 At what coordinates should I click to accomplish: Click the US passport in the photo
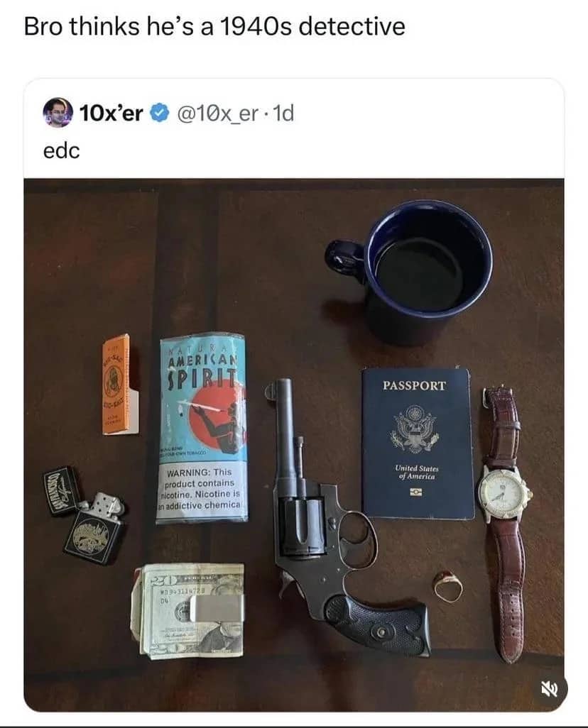(418, 443)
